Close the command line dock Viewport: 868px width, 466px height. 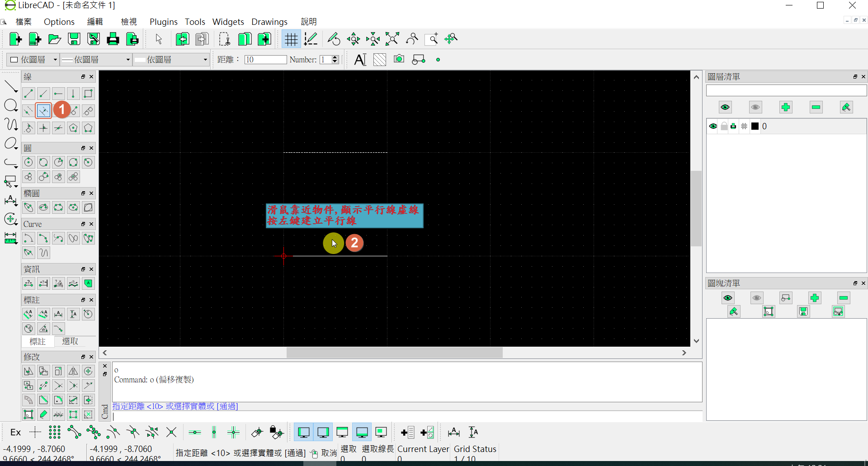(x=105, y=366)
